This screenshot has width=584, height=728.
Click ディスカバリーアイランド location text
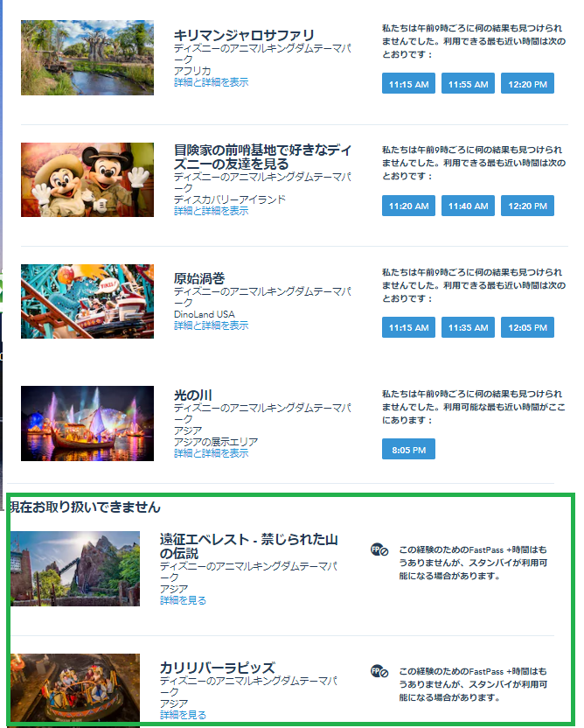point(230,199)
